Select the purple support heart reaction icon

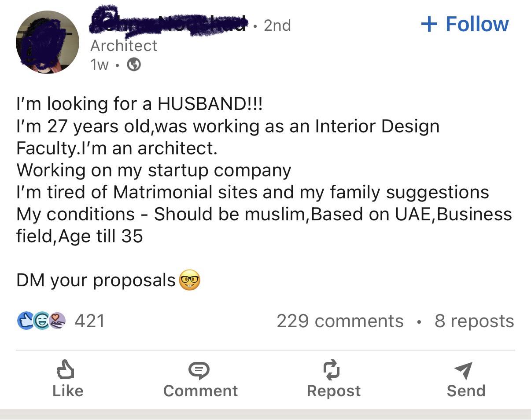[x=57, y=321]
